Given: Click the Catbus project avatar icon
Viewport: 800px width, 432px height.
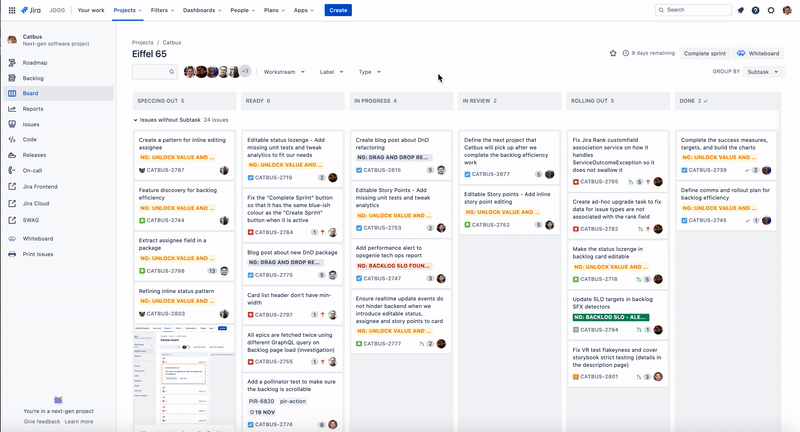Looking at the screenshot, I should pos(12,40).
